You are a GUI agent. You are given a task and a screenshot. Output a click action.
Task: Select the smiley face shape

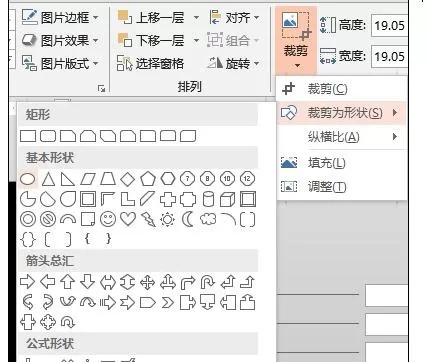point(108,219)
